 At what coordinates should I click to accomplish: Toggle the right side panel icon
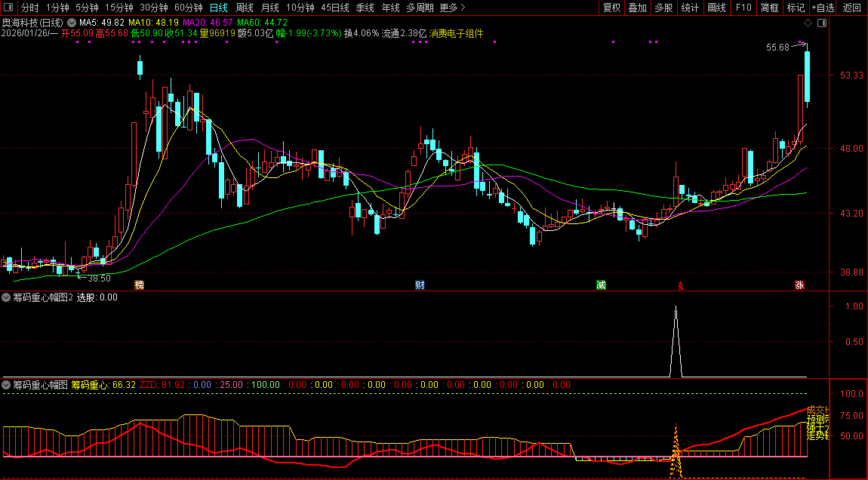pos(821,23)
